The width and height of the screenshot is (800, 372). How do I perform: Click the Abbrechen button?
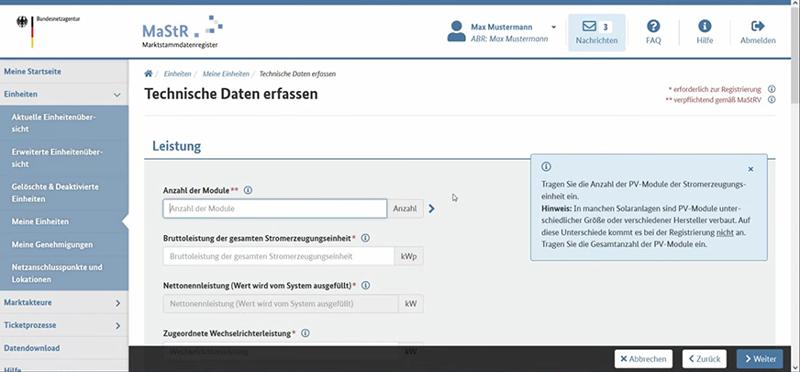(x=643, y=359)
